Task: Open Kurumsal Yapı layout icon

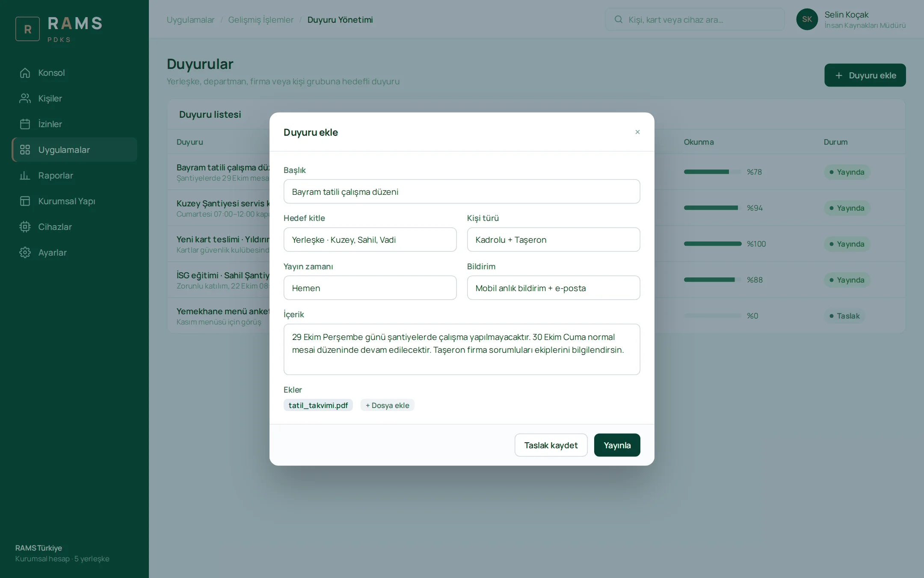Action: pos(25,201)
